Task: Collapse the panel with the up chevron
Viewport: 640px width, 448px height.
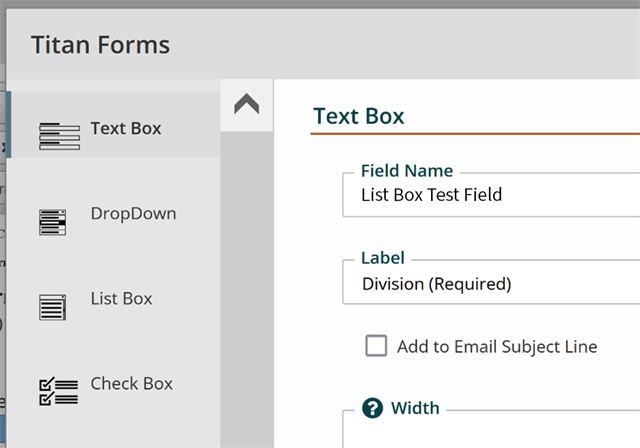Action: pos(247,104)
